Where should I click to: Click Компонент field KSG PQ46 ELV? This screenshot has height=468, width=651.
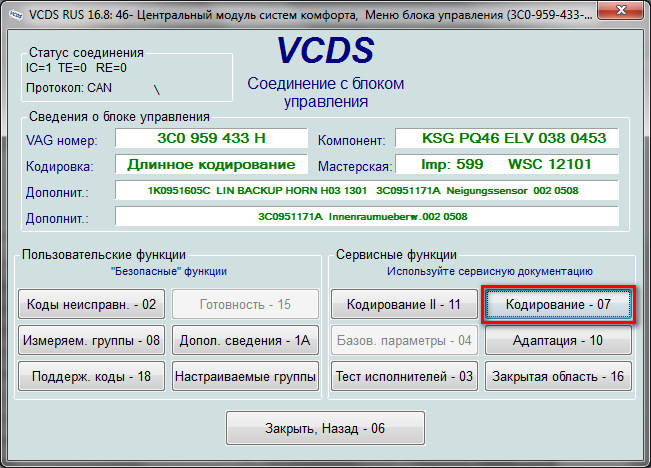(x=507, y=138)
